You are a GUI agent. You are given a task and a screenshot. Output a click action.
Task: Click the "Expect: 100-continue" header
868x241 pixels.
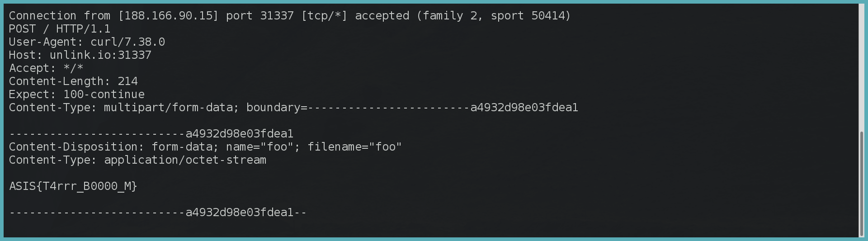77,95
